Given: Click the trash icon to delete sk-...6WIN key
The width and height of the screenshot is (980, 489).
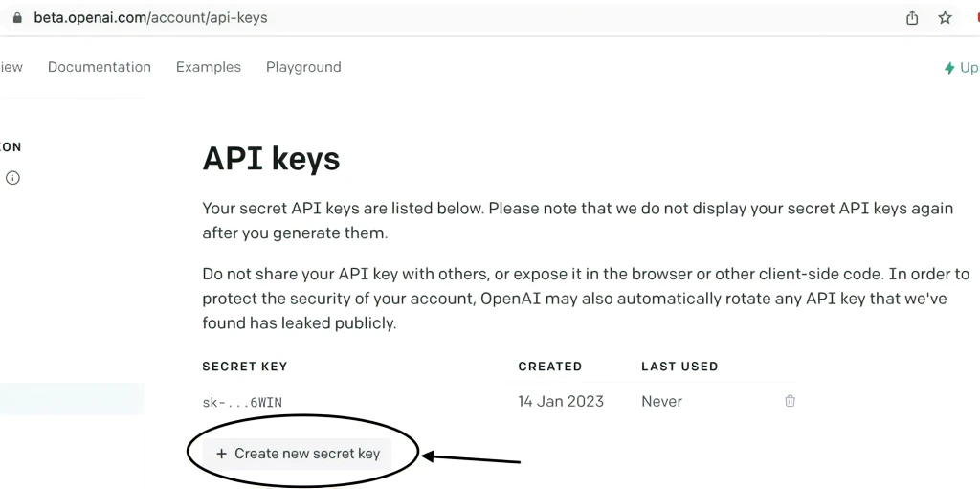Looking at the screenshot, I should coord(790,401).
